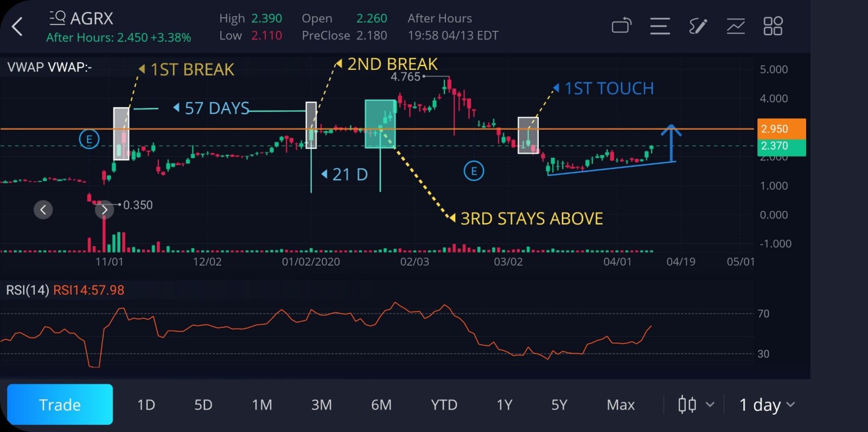This screenshot has height=432, width=868.
Task: Select the 5Y time range
Action: click(x=559, y=405)
